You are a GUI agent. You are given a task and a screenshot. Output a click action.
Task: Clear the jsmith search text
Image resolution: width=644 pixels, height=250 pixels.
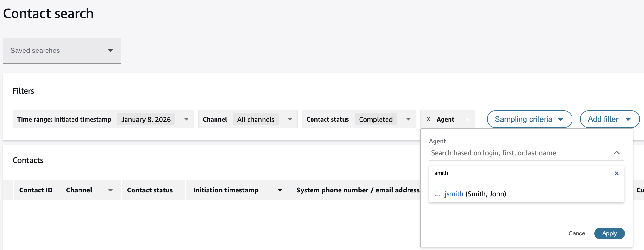coord(616,173)
